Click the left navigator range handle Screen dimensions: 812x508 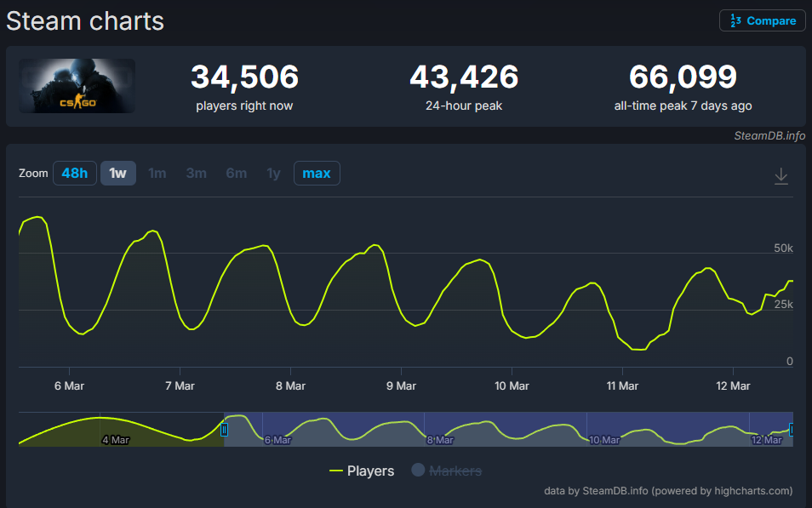pyautogui.click(x=224, y=429)
